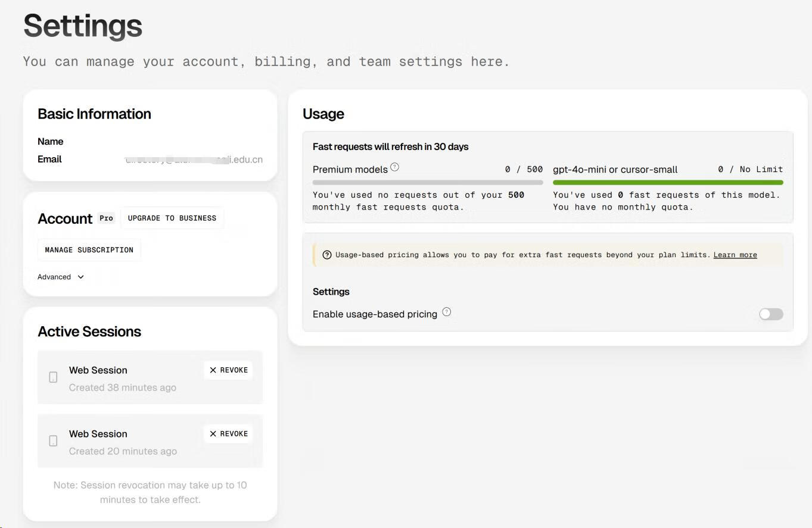The image size is (812, 528).
Task: Click Upgrade to Business button
Action: (x=172, y=218)
